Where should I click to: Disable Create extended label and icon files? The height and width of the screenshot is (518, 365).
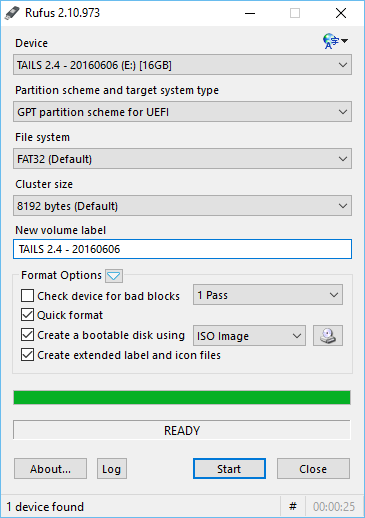tap(27, 355)
